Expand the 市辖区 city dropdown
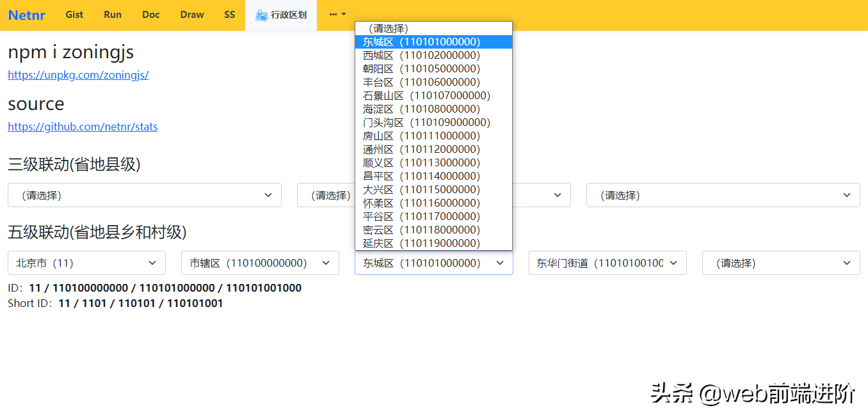Image resolution: width=868 pixels, height=417 pixels. coord(260,263)
